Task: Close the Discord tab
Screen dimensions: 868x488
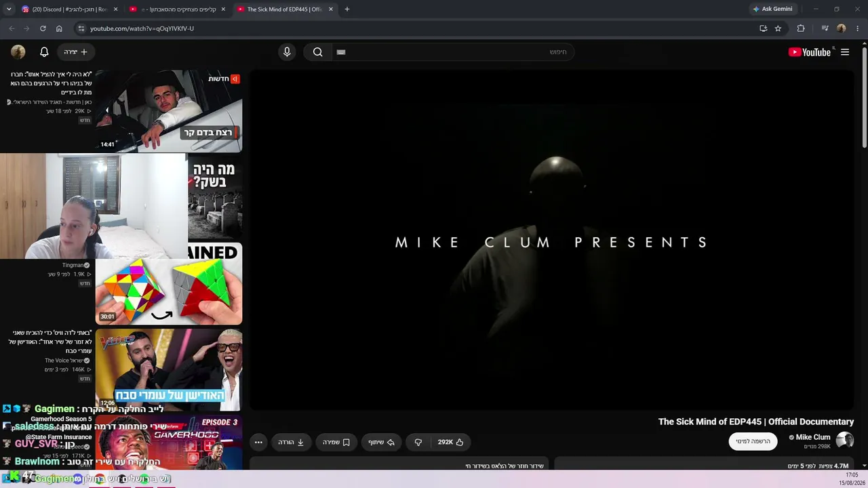Action: 116,9
